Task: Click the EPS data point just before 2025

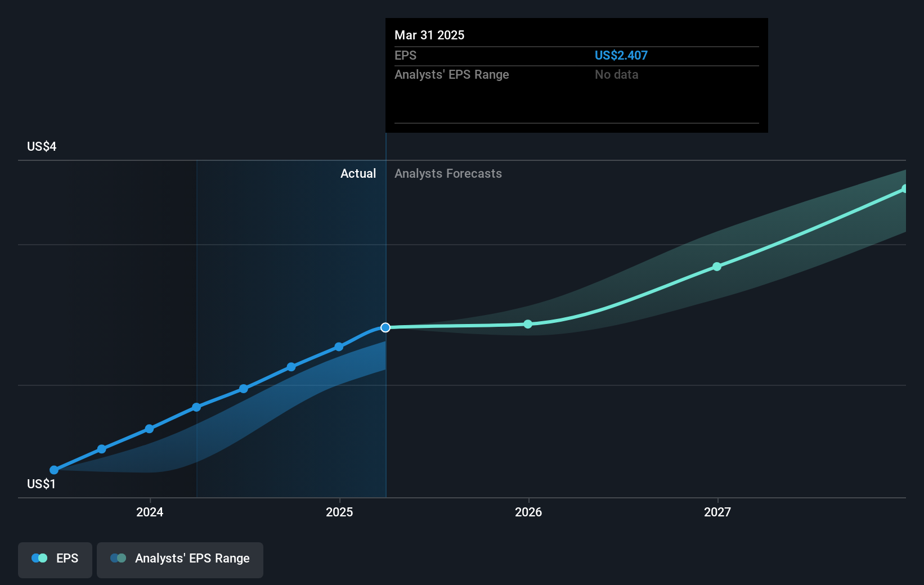Action: [x=291, y=367]
